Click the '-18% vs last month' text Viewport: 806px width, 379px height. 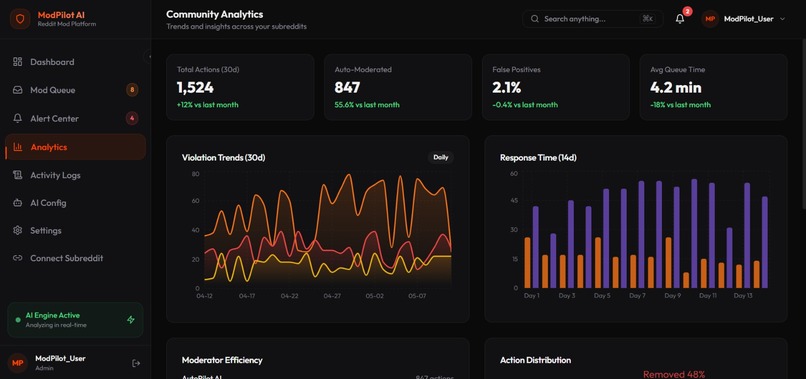(681, 105)
